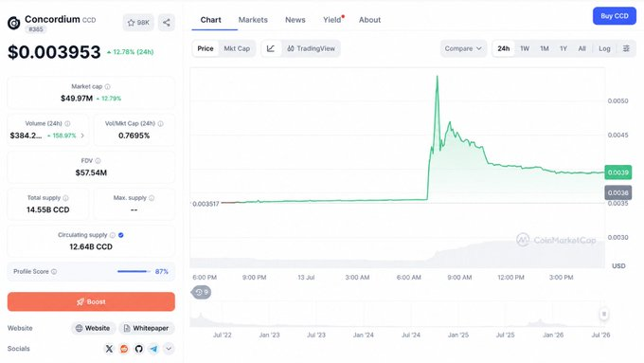Open the Whitepaper link button
Viewport: 644px width, 363px height.
pyautogui.click(x=147, y=328)
